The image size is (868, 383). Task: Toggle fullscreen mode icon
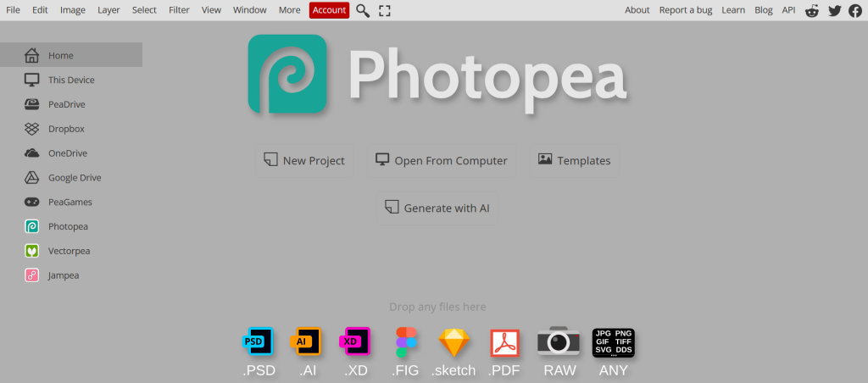click(x=385, y=10)
